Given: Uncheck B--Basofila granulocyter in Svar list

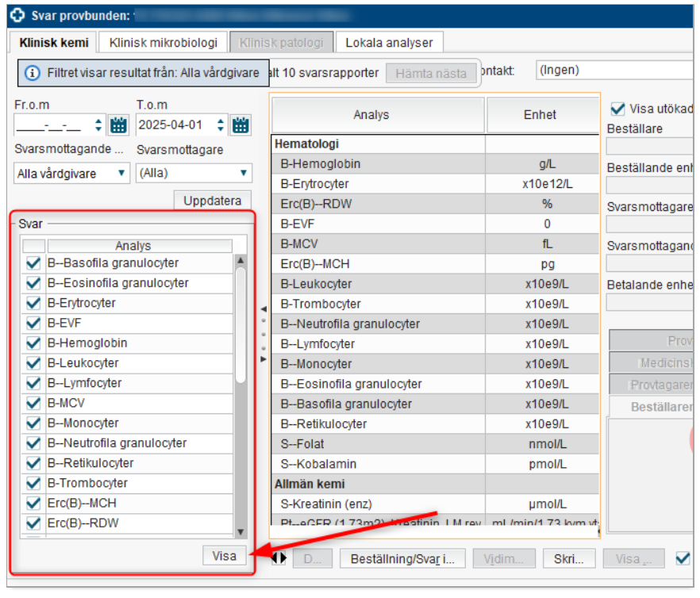Looking at the screenshot, I should tap(33, 263).
